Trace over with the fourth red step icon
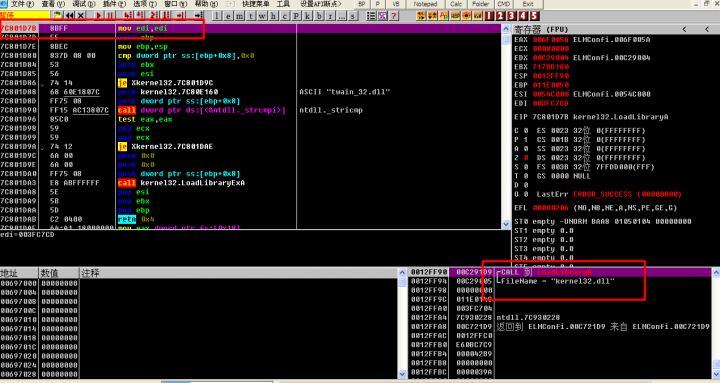This screenshot has height=383, width=720. (x=165, y=16)
